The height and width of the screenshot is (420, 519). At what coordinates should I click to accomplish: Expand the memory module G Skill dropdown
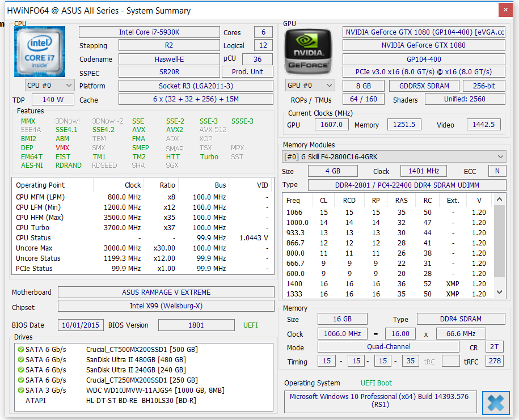[x=394, y=157]
